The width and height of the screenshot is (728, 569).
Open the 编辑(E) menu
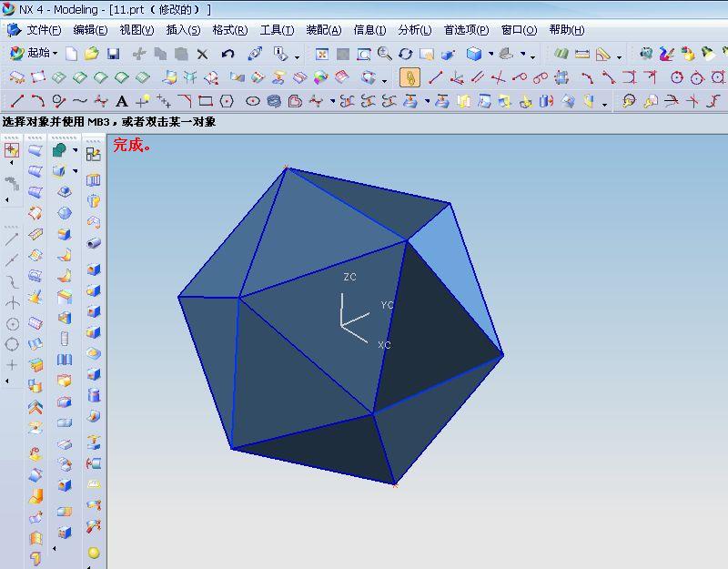tap(90, 30)
